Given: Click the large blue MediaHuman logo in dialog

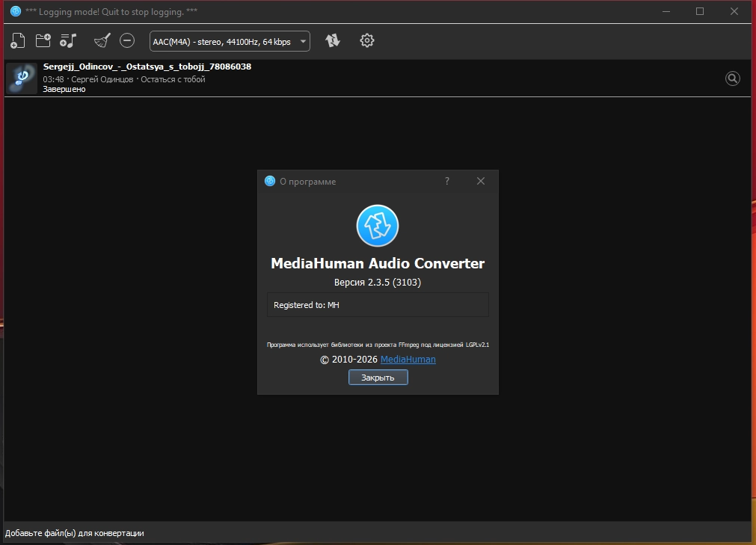Looking at the screenshot, I should coord(378,226).
